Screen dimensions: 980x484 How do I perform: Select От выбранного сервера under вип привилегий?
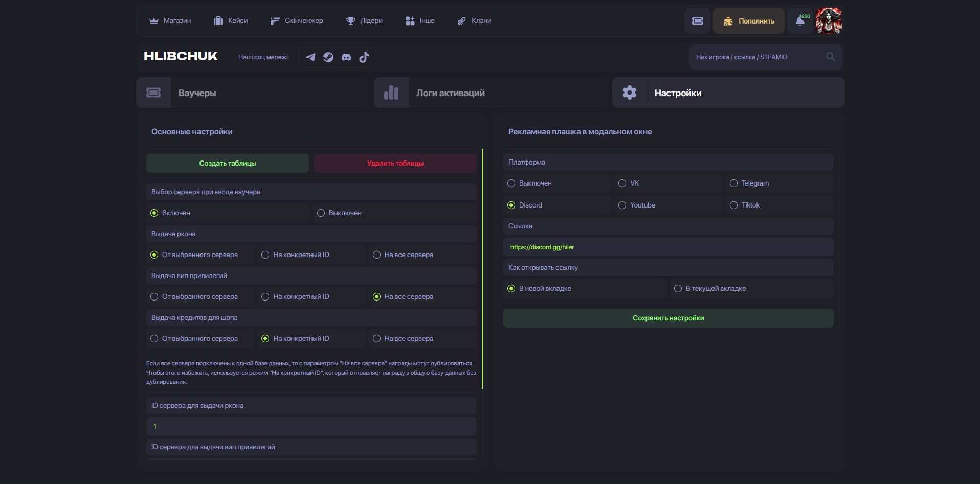click(x=200, y=296)
